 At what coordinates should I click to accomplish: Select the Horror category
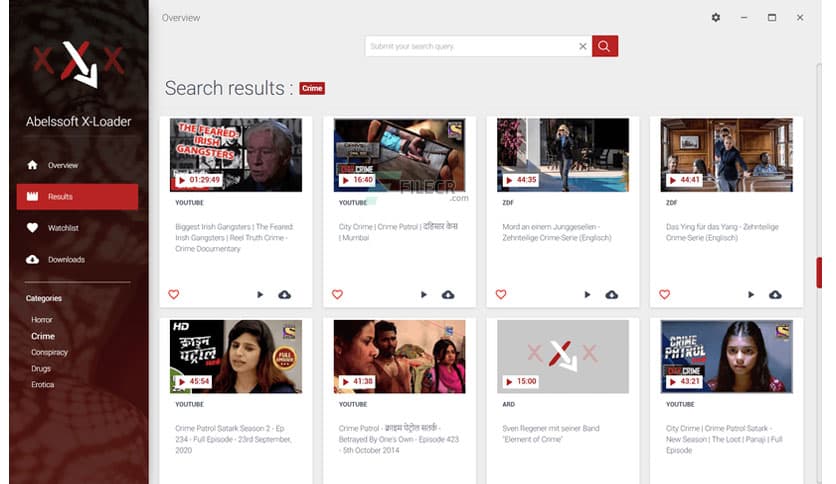pos(42,320)
